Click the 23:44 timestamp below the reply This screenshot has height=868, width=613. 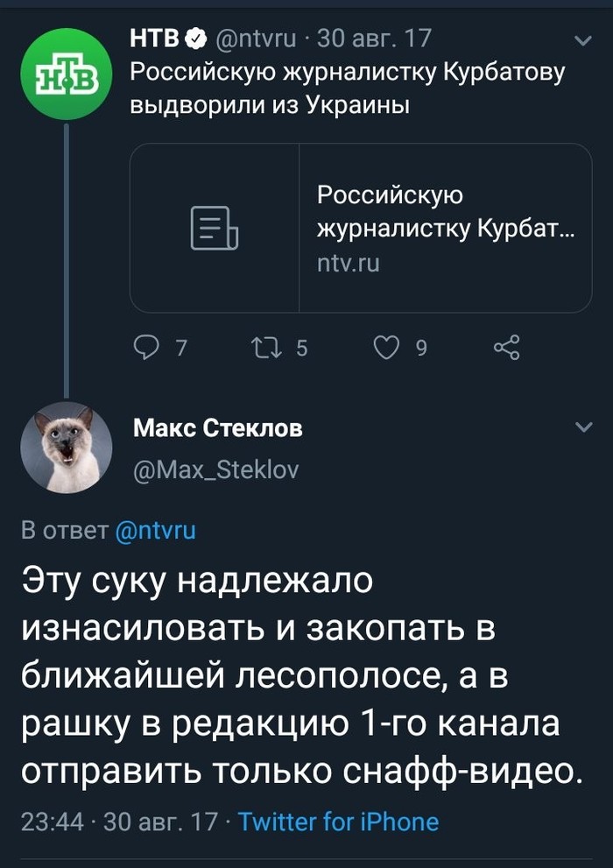point(53,822)
